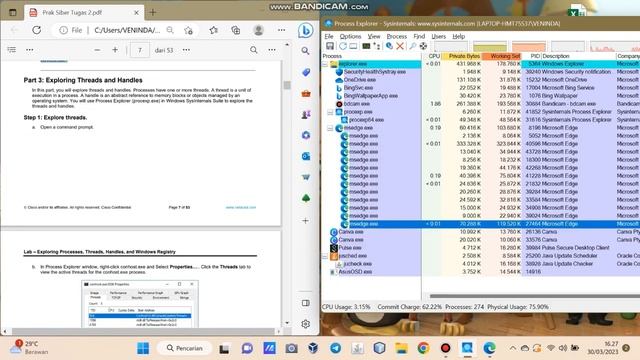Sort by PID column header

click(x=531, y=56)
